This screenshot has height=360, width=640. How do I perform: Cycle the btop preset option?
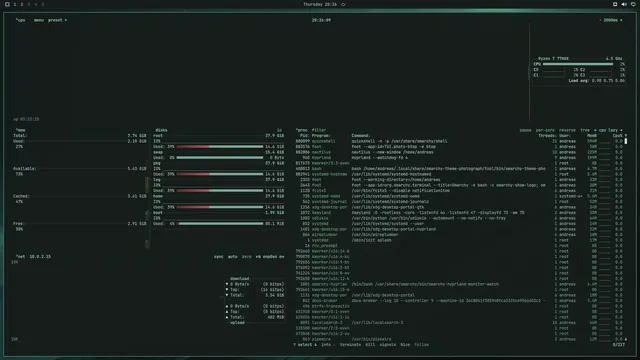(57, 20)
